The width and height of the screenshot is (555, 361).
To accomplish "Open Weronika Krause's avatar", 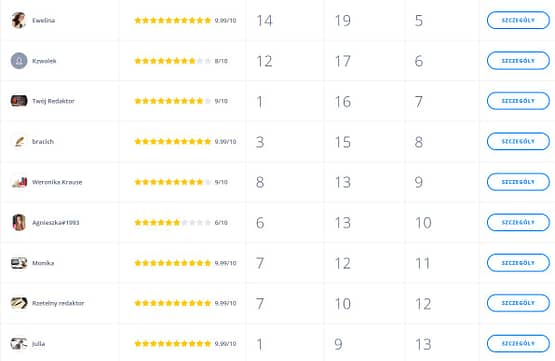I will coord(19,182).
